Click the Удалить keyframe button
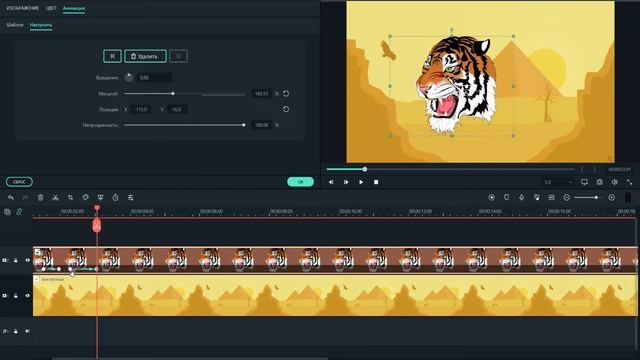 click(145, 56)
